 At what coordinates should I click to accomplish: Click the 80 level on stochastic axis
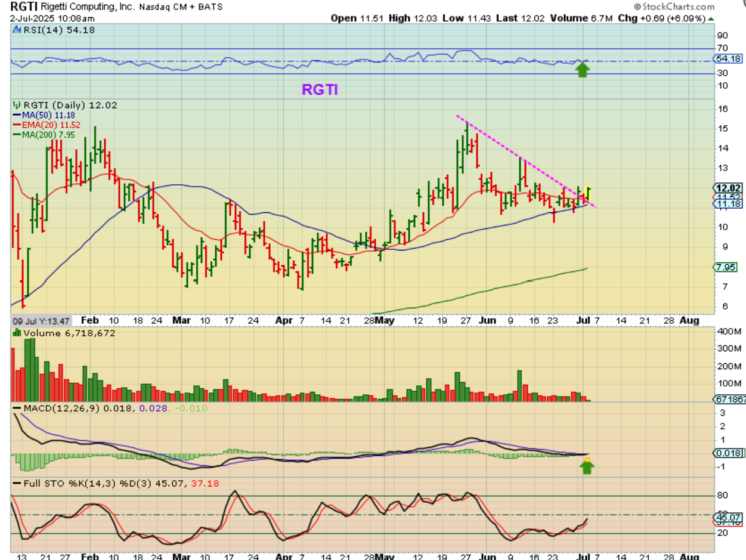pyautogui.click(x=722, y=495)
